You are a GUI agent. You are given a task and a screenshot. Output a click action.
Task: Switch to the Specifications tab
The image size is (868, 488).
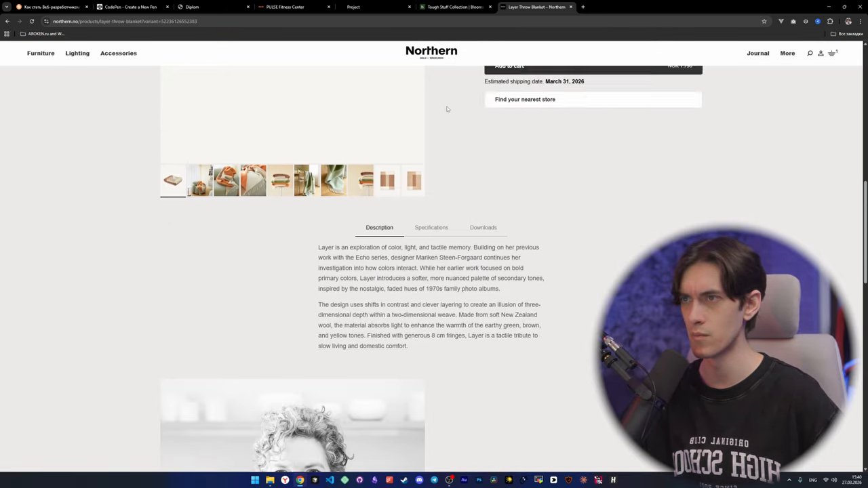click(431, 228)
